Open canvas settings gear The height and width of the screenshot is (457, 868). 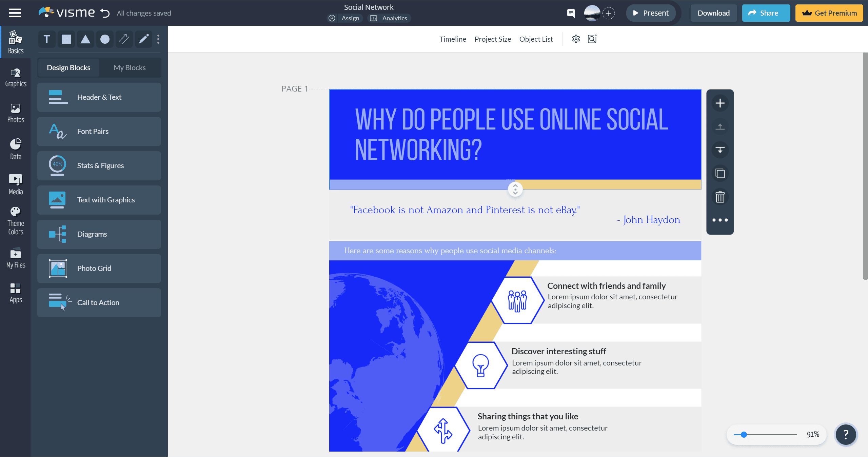(x=576, y=39)
